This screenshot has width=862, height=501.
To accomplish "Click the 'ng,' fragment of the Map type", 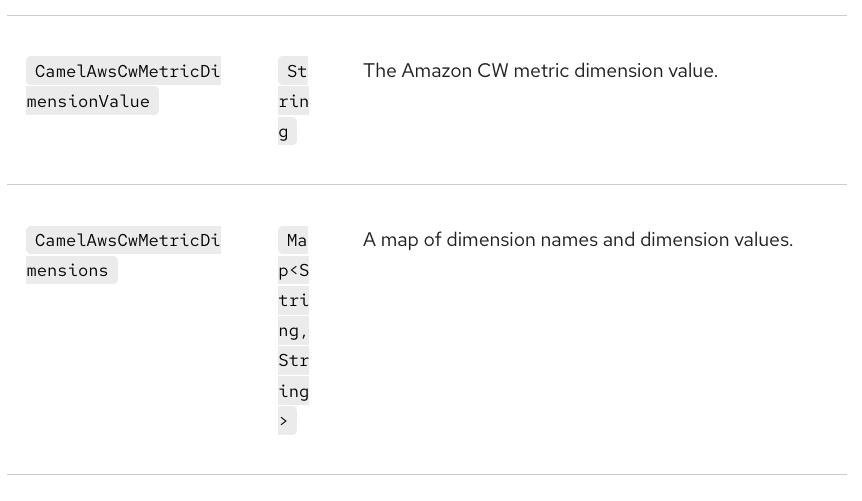I will pos(294,330).
